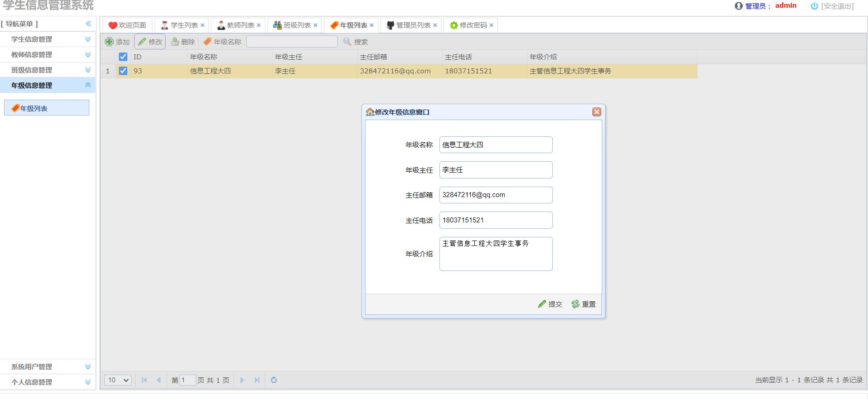Open the page size dropdown showing 10

pyautogui.click(x=118, y=380)
